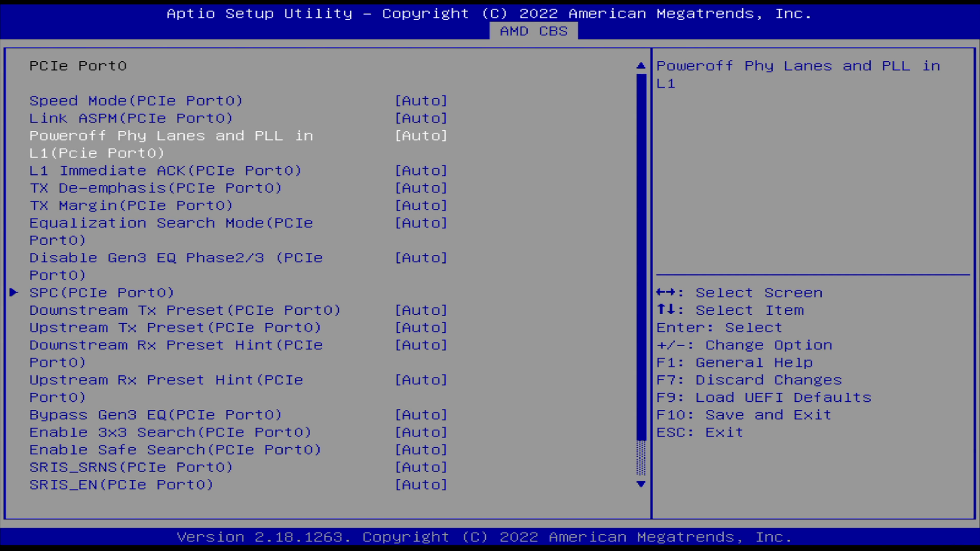Select Downstream Tx Preset(PCIe Port0)
980x551 pixels.
[x=185, y=310]
